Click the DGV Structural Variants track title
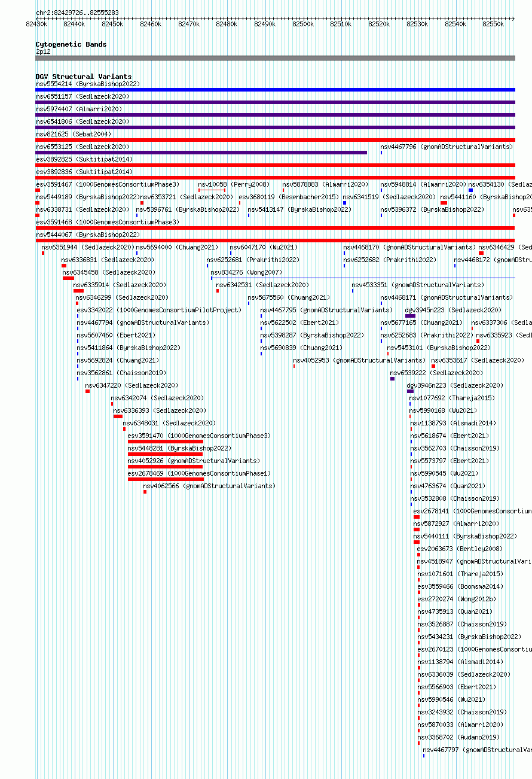 pos(84,77)
